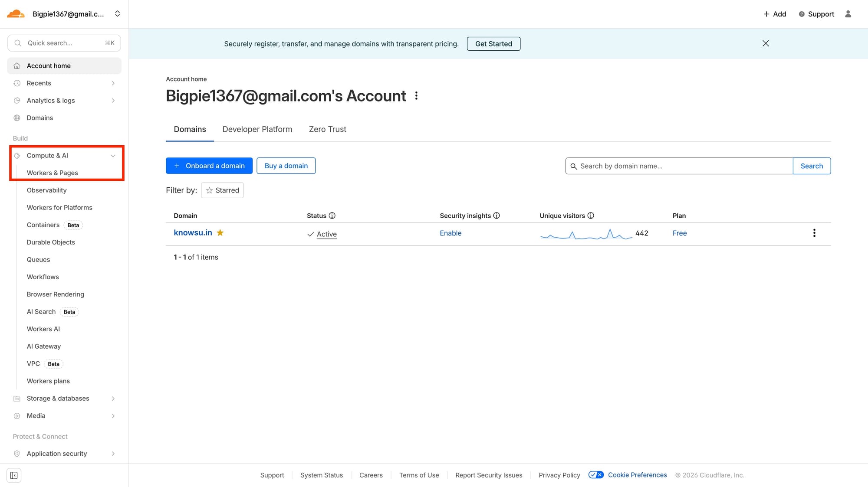Screen dimensions: 868x487
Task: Open account three-dot menu beside title
Action: (x=416, y=96)
